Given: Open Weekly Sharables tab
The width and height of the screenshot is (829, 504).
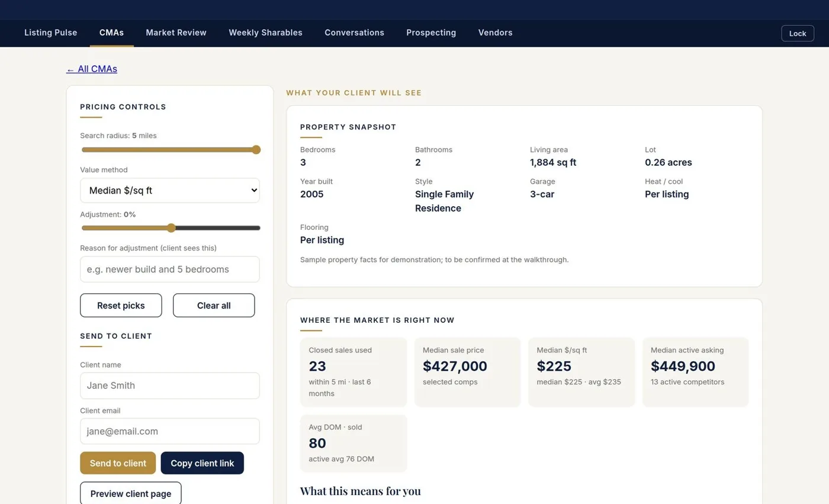Looking at the screenshot, I should [265, 33].
